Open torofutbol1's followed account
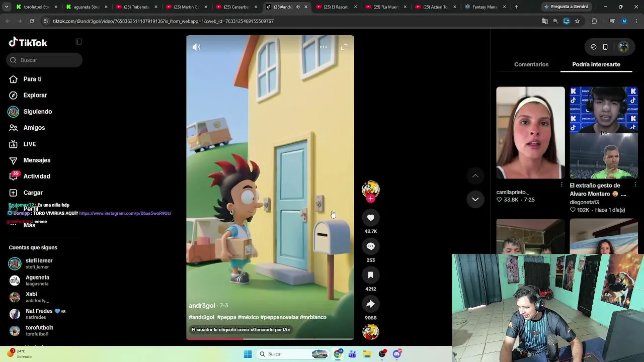The image size is (644, 362). [31, 330]
